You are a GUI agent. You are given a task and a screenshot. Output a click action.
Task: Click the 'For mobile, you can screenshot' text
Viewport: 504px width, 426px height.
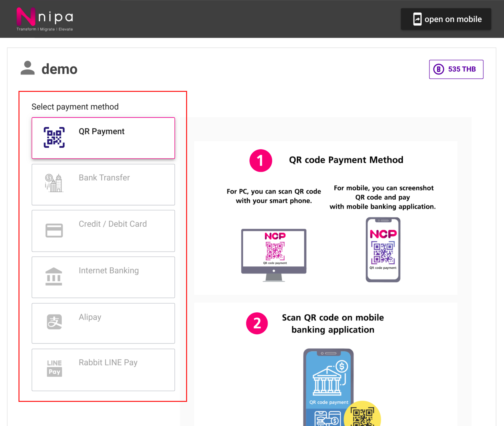click(383, 197)
